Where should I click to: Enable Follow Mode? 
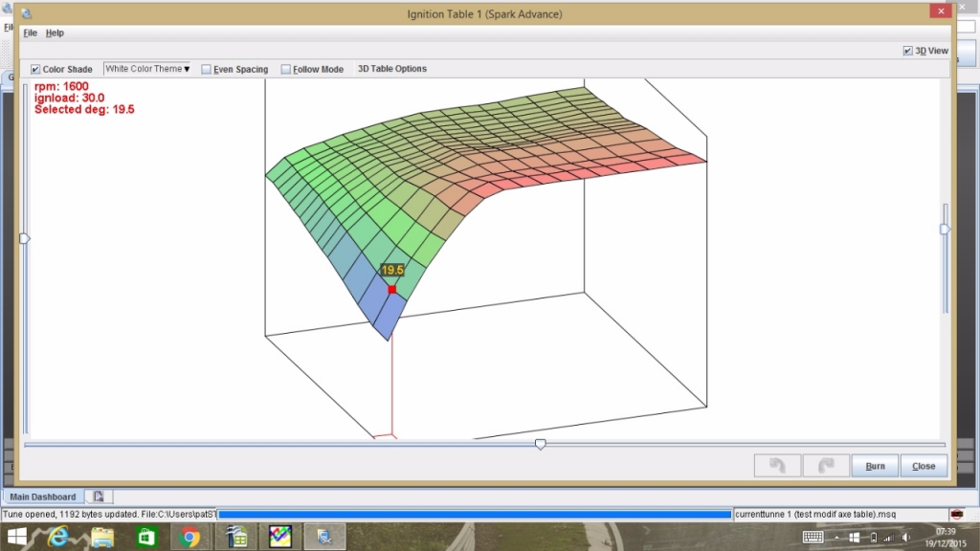pyautogui.click(x=285, y=69)
